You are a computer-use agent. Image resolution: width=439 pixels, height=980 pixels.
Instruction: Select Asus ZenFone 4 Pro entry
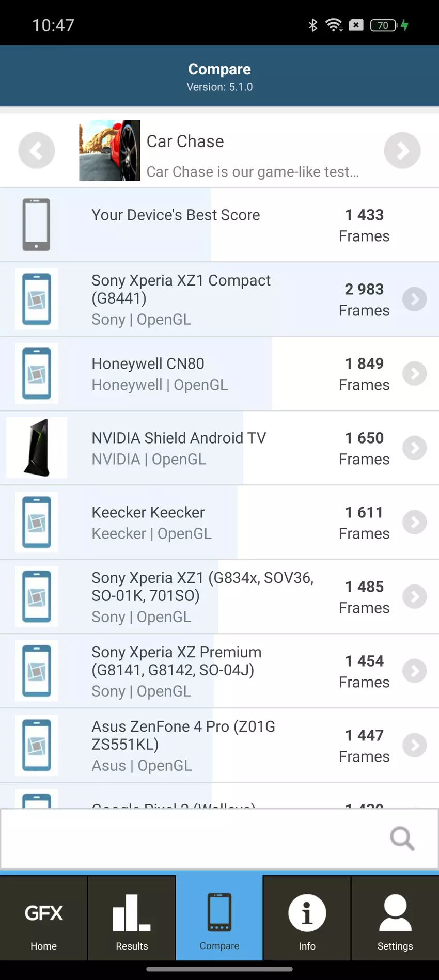click(183, 745)
